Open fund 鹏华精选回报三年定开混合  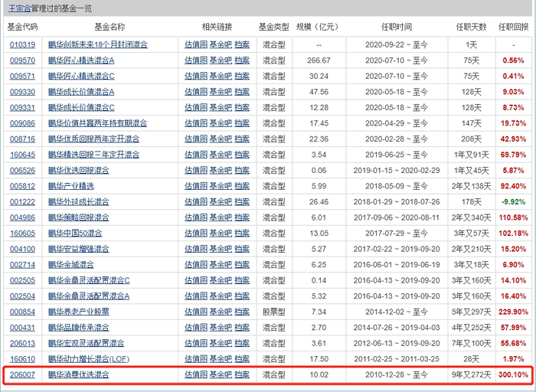click(94, 155)
